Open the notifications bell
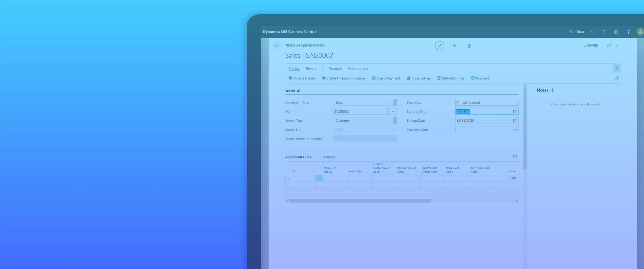644x269 pixels. pos(604,32)
